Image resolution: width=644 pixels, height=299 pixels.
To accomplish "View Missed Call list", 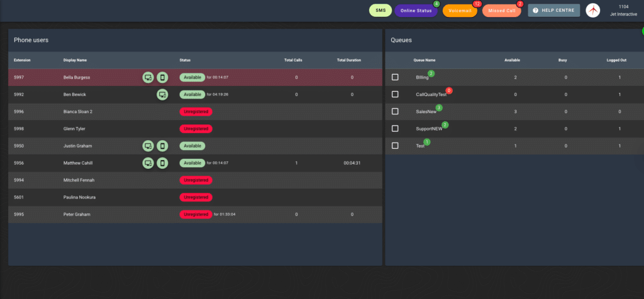I will [x=501, y=11].
